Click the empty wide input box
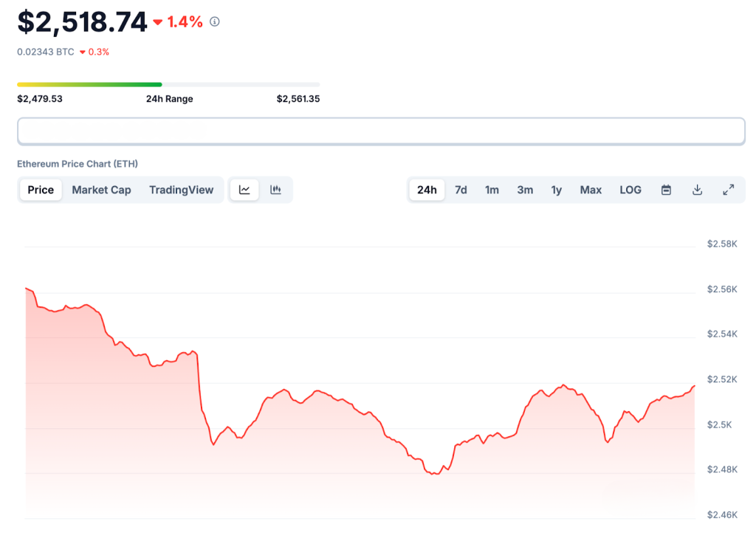756x541 pixels. tap(382, 131)
